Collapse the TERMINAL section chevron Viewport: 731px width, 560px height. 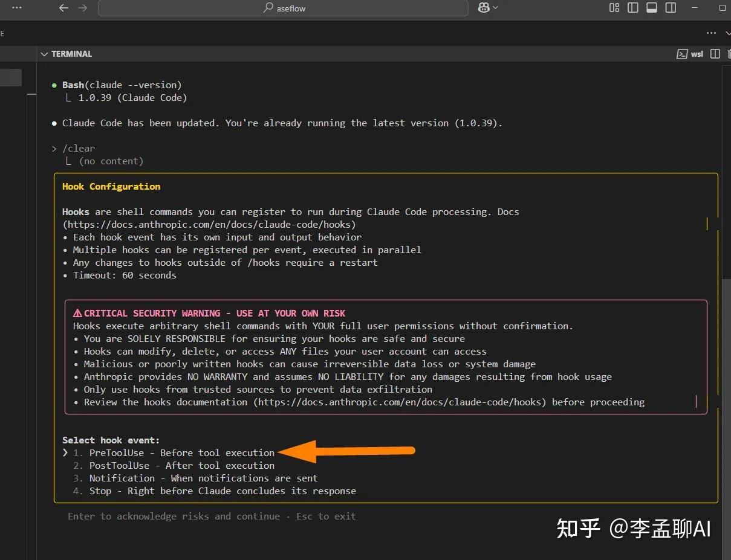coord(44,54)
